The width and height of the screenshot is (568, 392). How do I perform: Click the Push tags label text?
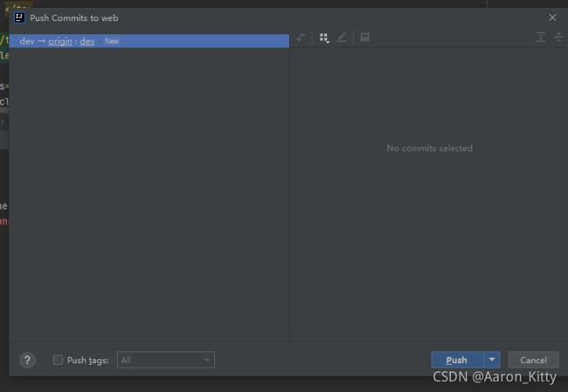click(x=88, y=361)
